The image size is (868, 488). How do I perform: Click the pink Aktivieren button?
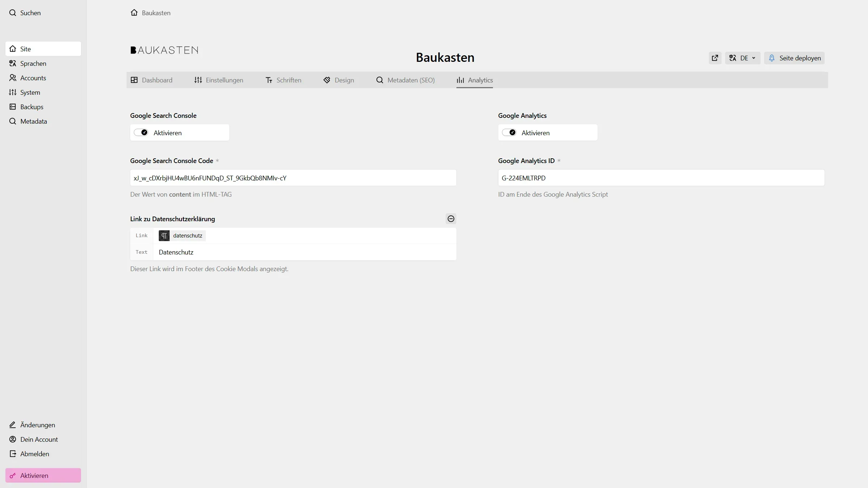[43, 475]
